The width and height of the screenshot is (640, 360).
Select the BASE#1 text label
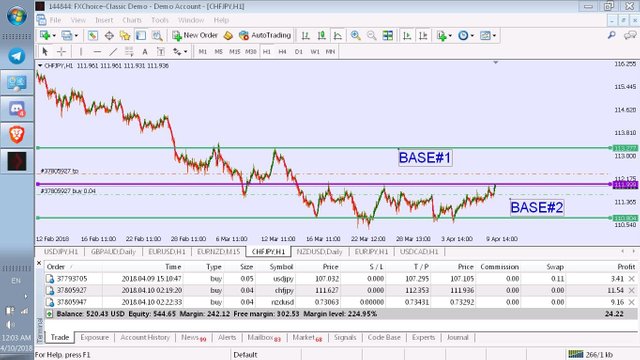[425, 158]
